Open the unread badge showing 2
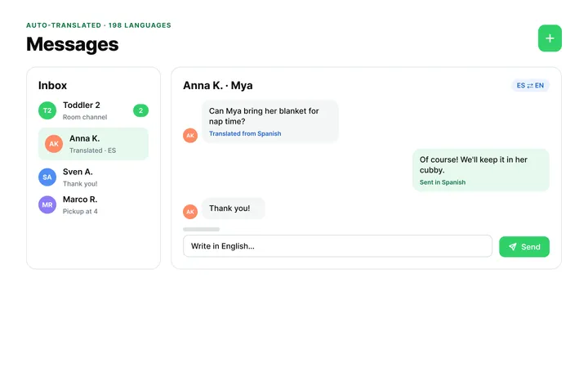This screenshot has height=368, width=588. click(x=140, y=110)
